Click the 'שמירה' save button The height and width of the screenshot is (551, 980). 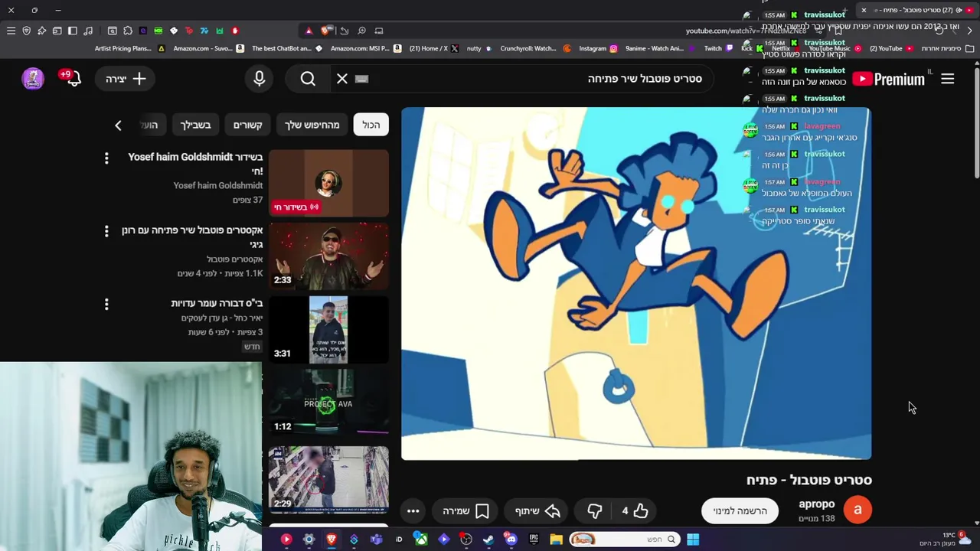pyautogui.click(x=465, y=510)
